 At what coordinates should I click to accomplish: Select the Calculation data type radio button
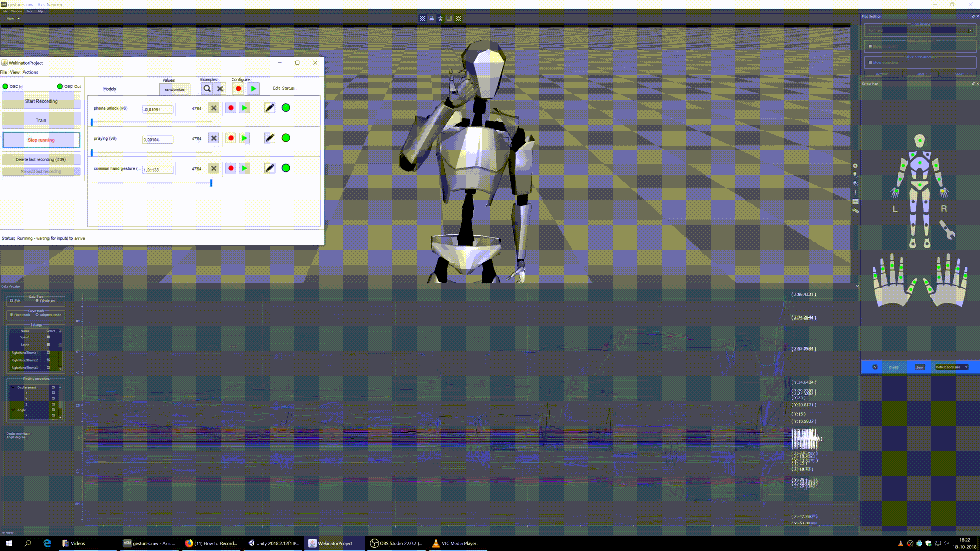(x=37, y=300)
